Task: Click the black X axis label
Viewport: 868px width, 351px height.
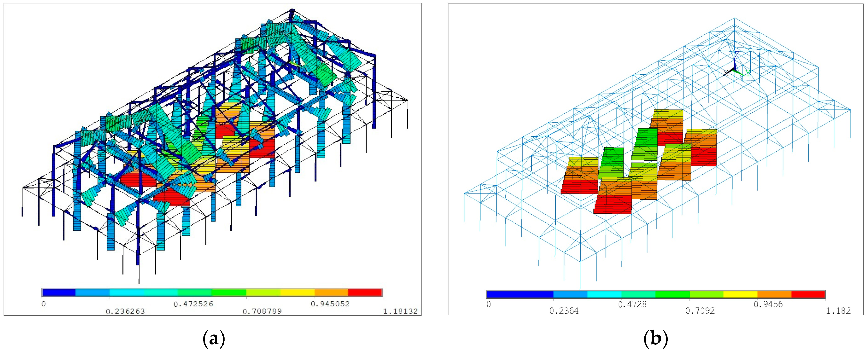Action: click(726, 73)
